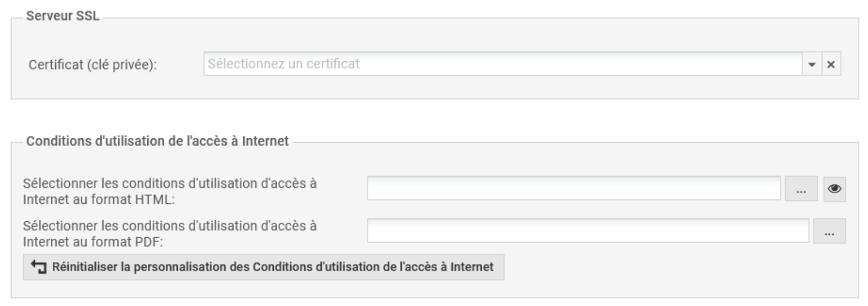Focus the PDF format conditions text field
Screen dimensions: 868x306
pyautogui.click(x=588, y=231)
